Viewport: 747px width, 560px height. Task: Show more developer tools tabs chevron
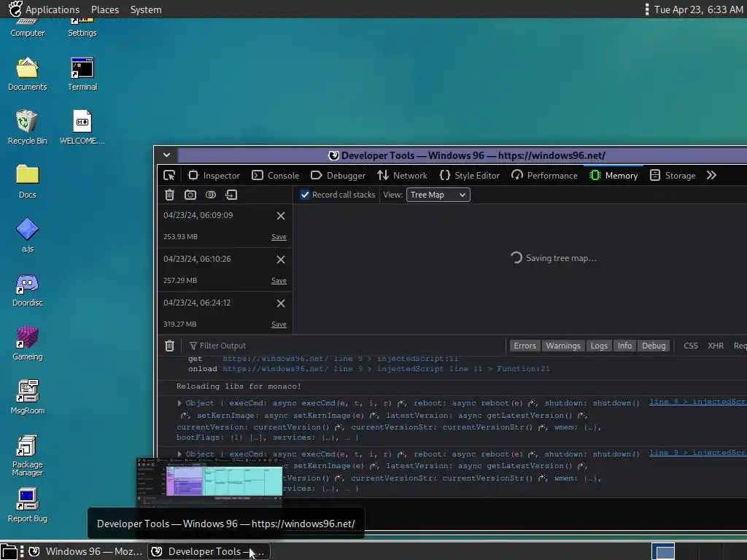pos(711,175)
